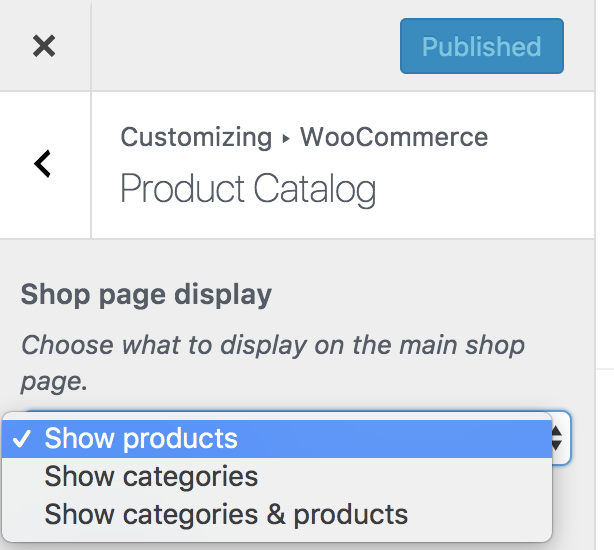Close the Customizer with the X icon

(44, 46)
